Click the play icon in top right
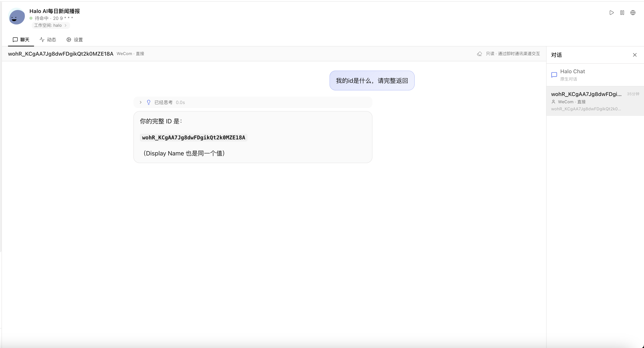This screenshot has width=644, height=348. 612,13
